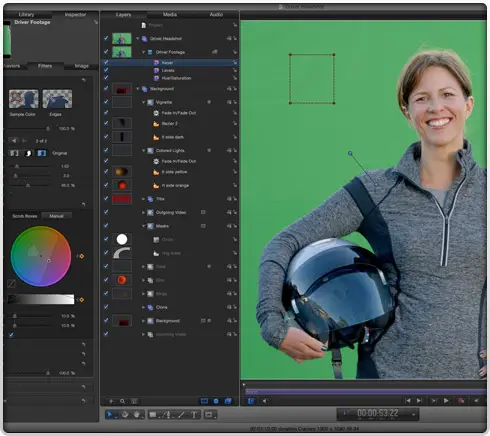The image size is (490, 436).
Task: Click the Fade In/Fade Out gear under Vignette
Action: [x=156, y=113]
